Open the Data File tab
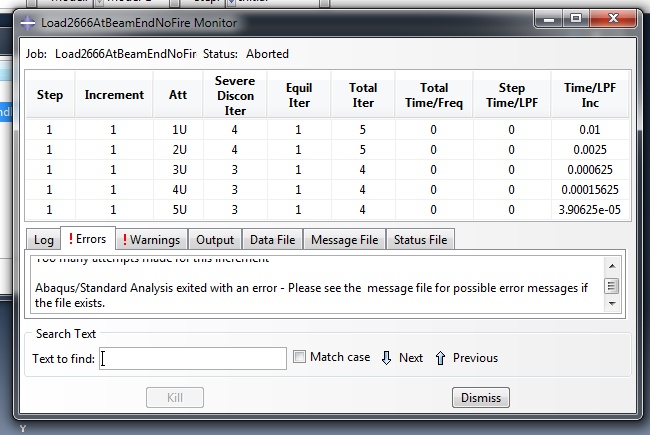 [x=272, y=240]
